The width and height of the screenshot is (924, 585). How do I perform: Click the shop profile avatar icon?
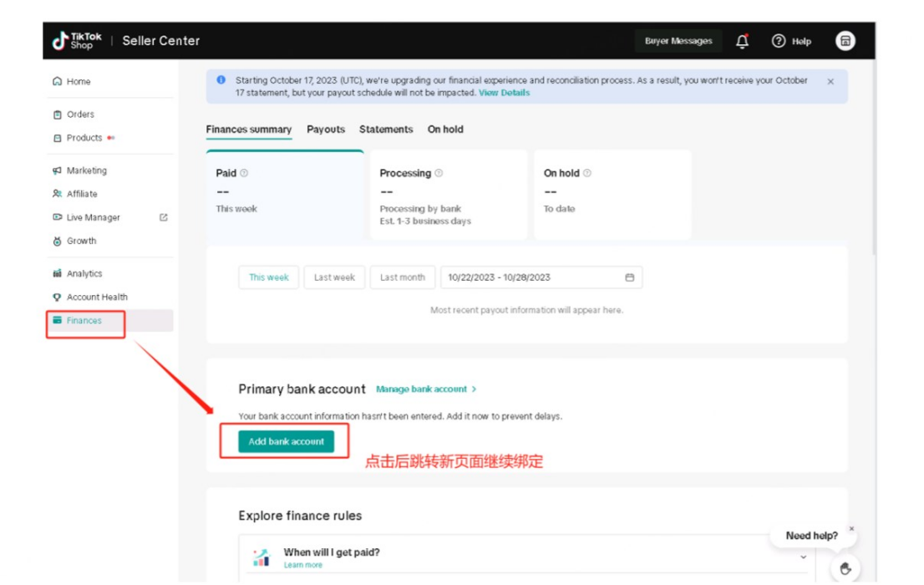click(x=845, y=41)
